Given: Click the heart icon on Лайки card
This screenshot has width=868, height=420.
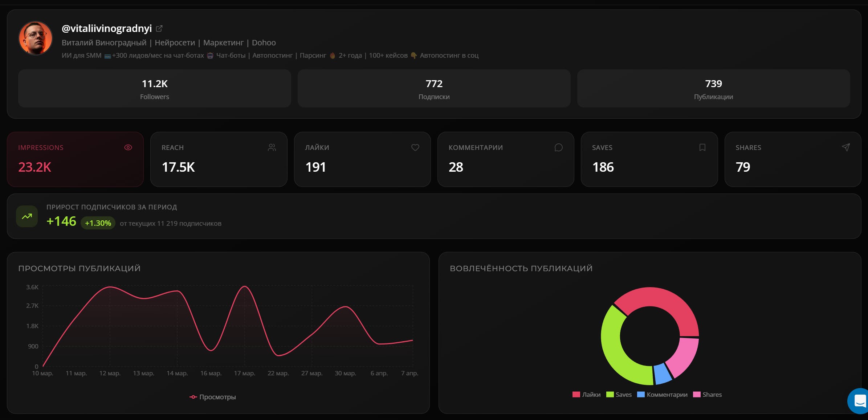Looking at the screenshot, I should tap(415, 147).
